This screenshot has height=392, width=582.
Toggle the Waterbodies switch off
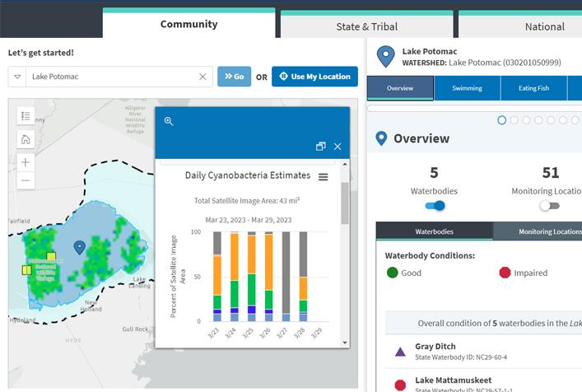pos(435,205)
